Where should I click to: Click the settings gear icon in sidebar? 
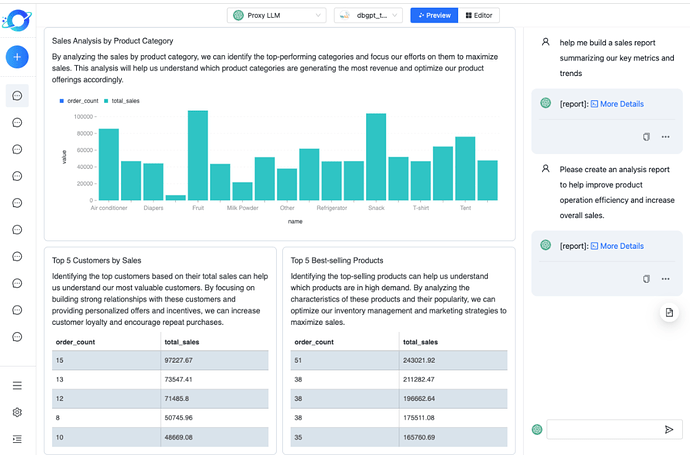pyautogui.click(x=17, y=412)
